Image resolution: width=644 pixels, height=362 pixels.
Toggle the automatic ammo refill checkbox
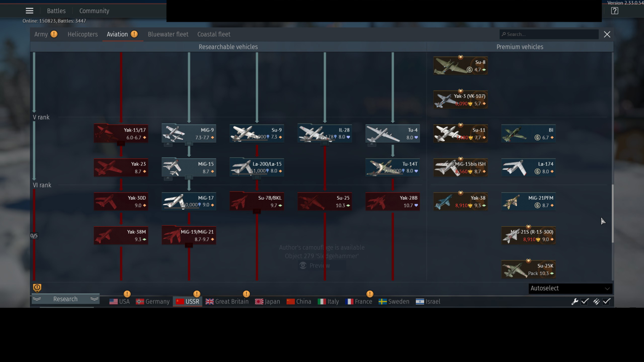pyautogui.click(x=607, y=302)
